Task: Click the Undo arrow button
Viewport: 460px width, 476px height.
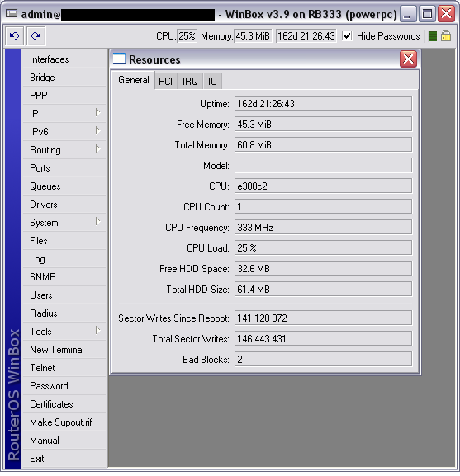Action: [14, 35]
